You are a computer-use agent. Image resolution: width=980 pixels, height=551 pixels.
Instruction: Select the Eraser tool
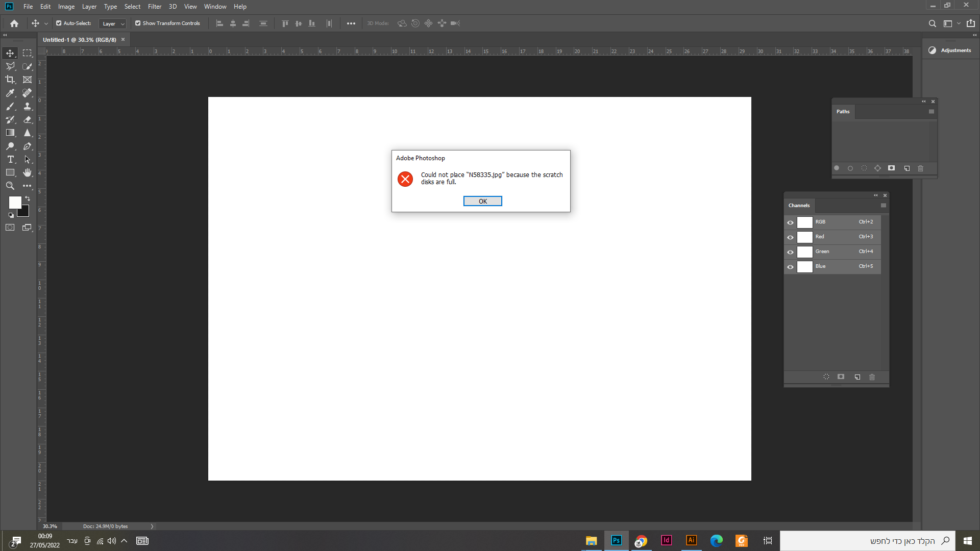[x=27, y=119]
